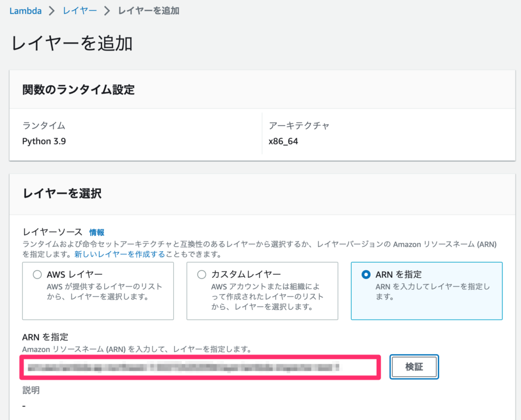Click the 説明 description area
521x420 pixels.
click(29, 390)
